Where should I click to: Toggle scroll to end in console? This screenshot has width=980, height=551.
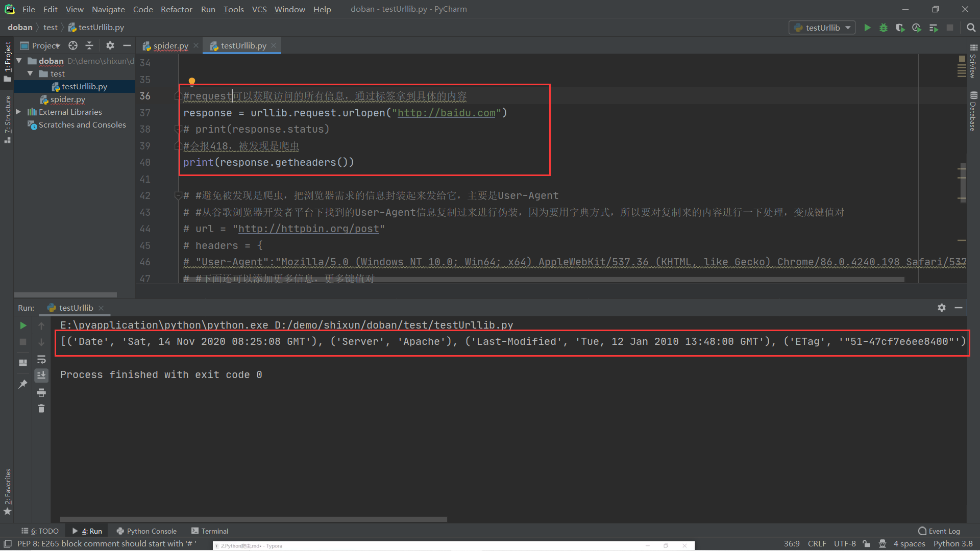coord(41,375)
